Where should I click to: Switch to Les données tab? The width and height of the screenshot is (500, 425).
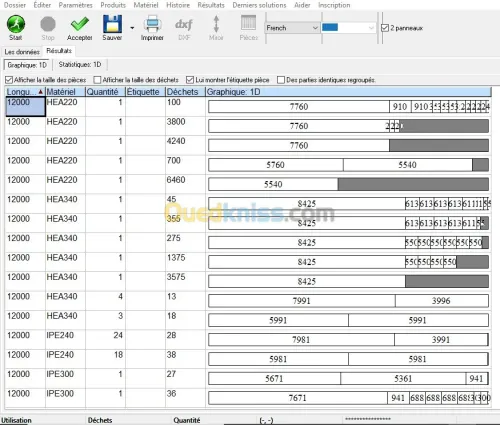click(22, 52)
